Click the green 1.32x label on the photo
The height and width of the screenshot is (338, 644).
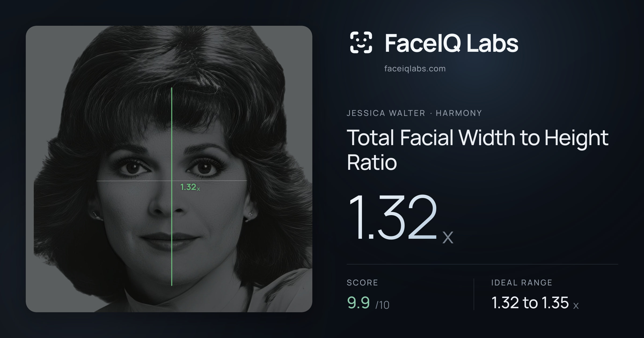pos(190,187)
